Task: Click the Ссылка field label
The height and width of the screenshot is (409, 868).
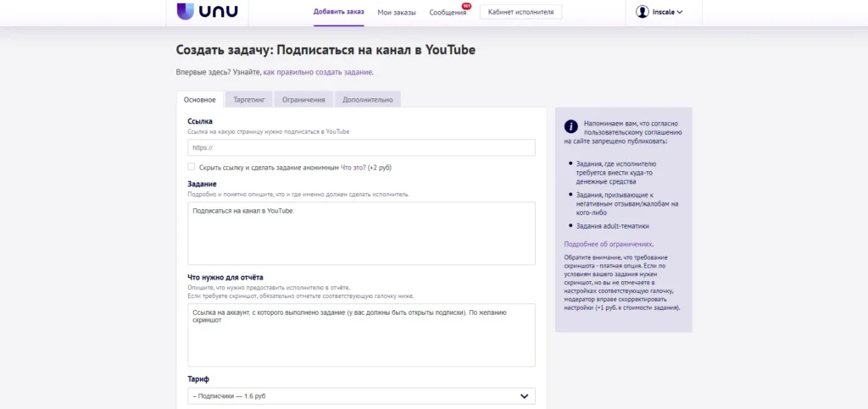Action: pos(200,121)
